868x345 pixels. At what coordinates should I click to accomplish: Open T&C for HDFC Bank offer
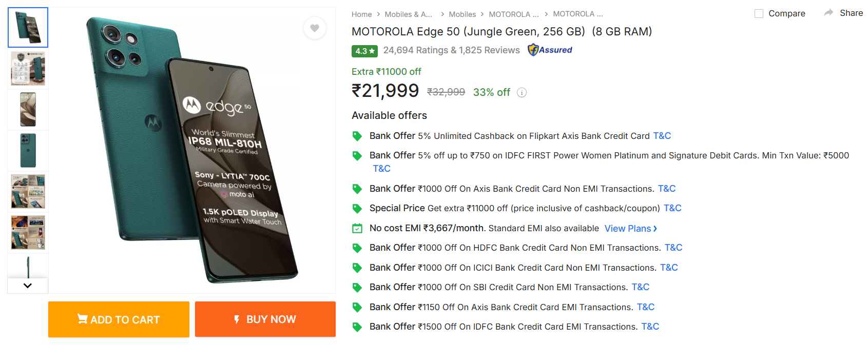673,248
